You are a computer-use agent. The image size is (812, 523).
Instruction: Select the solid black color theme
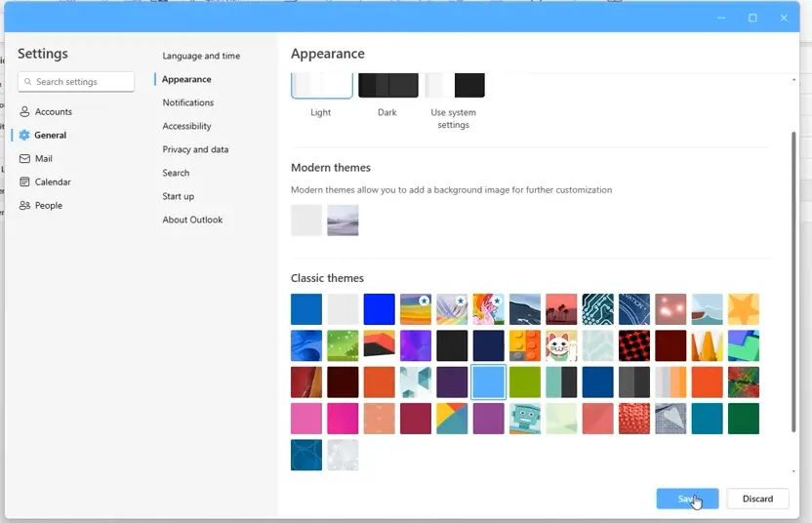452,345
